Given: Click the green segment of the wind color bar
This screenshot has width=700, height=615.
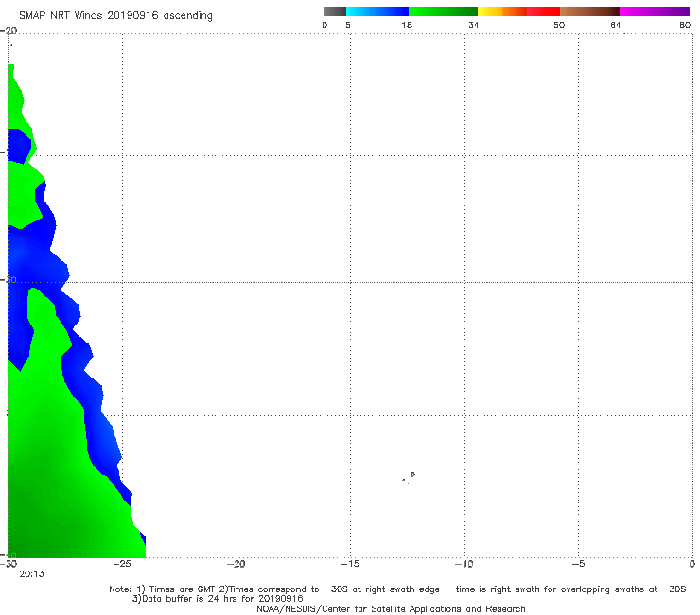Looking at the screenshot, I should pos(443,11).
